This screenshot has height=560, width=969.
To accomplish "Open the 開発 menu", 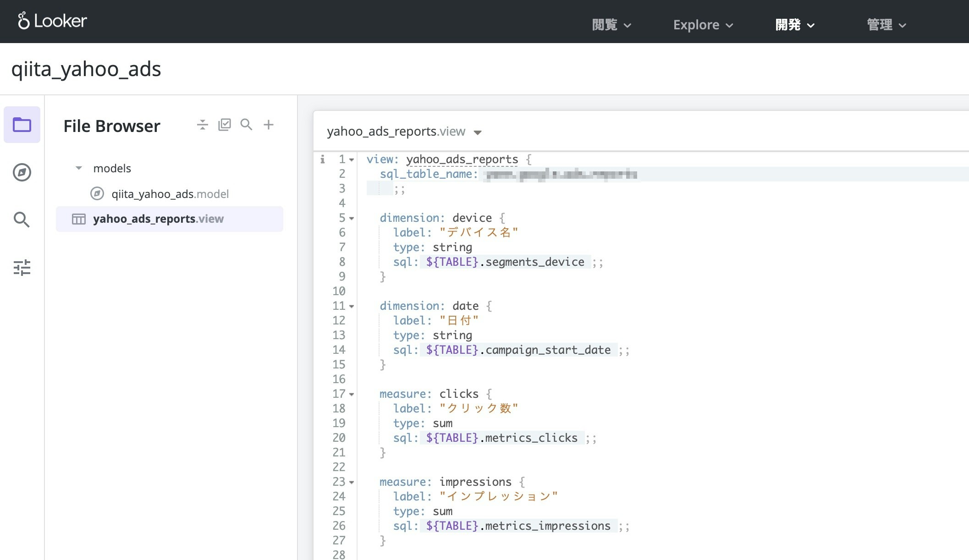I will point(795,25).
